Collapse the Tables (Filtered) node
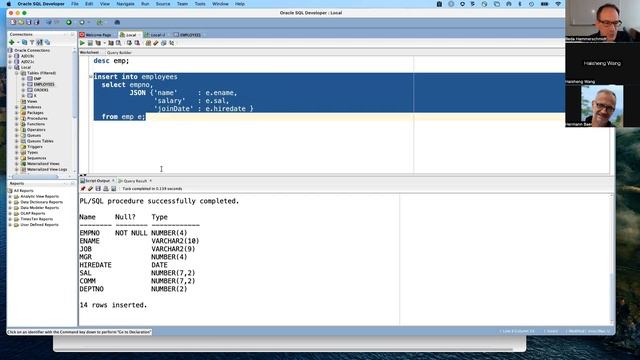 click(17, 73)
